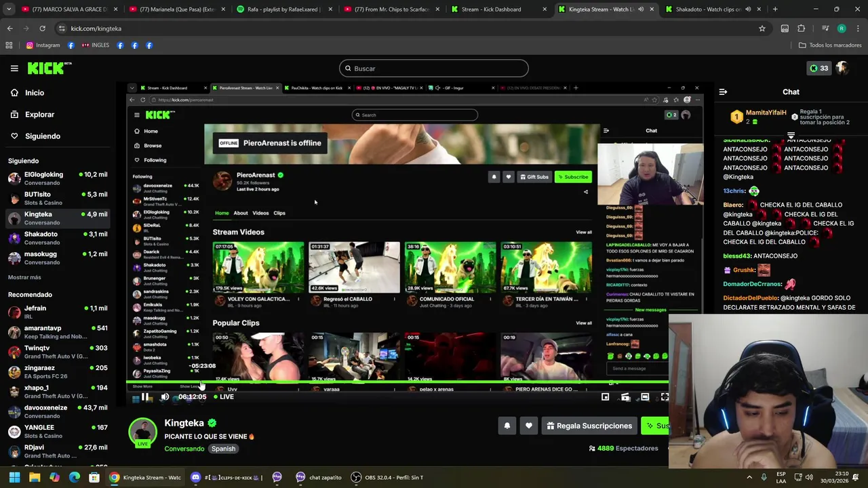Open the Chrome three-dot menu
This screenshot has height=488, width=868.
tap(858, 28)
